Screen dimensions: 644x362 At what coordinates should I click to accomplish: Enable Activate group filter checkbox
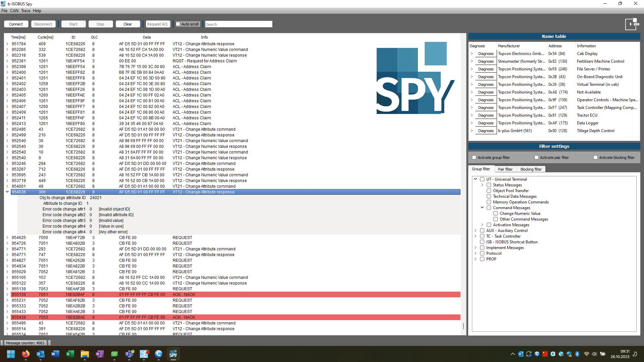(474, 158)
